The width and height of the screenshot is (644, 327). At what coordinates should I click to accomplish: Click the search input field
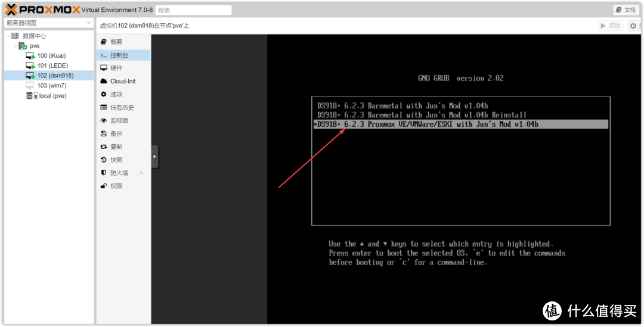[x=193, y=10]
